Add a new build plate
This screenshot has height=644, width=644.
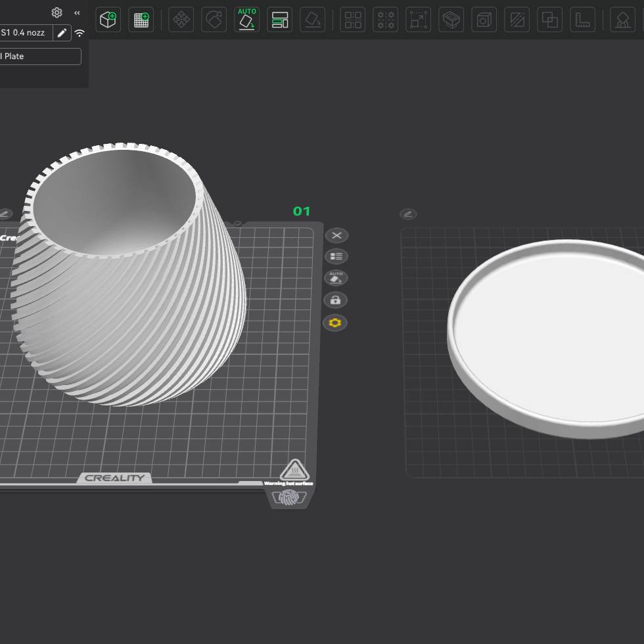point(141,20)
